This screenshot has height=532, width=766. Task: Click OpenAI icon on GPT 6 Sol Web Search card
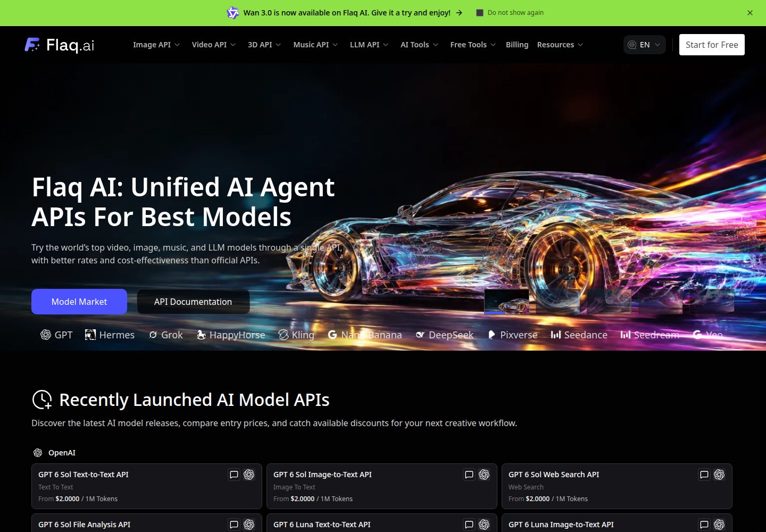pyautogui.click(x=719, y=475)
